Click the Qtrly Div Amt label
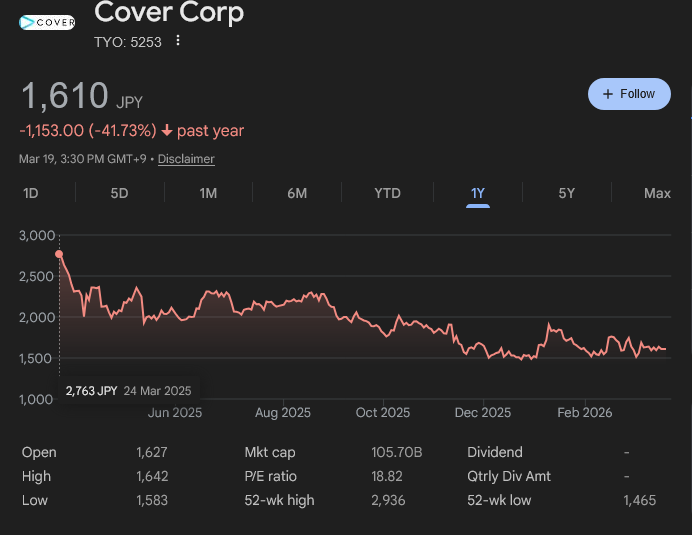Image resolution: width=692 pixels, height=535 pixels. 509,476
